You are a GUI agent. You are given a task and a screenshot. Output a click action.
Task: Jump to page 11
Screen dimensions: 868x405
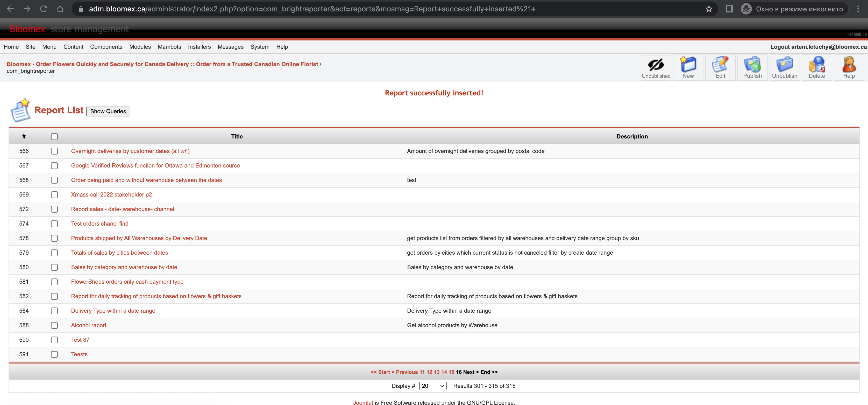pos(422,372)
